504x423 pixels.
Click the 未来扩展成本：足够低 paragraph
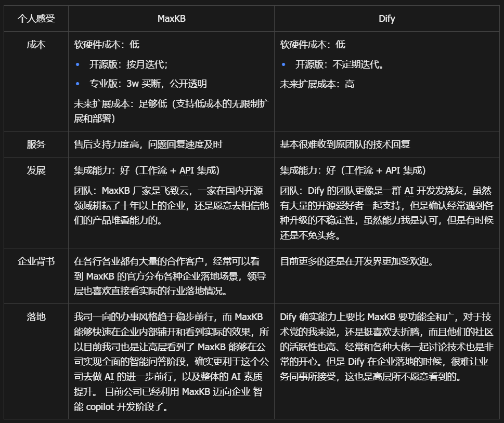pyautogui.click(x=171, y=111)
